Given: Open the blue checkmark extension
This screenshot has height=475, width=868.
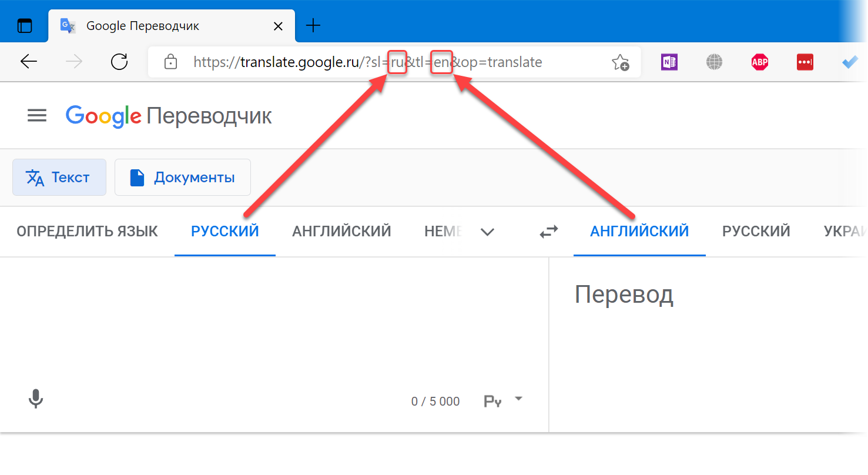Looking at the screenshot, I should click(850, 62).
